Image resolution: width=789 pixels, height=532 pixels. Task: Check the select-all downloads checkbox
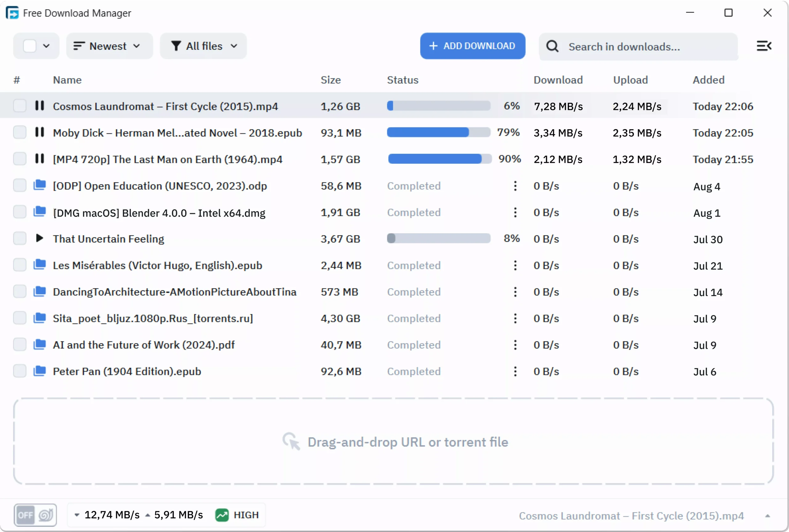(30, 46)
